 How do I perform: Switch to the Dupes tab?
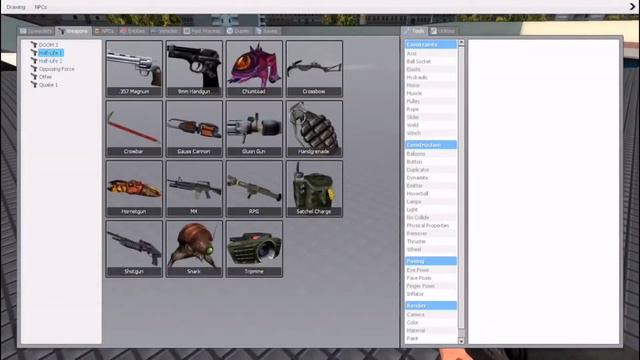(x=238, y=31)
